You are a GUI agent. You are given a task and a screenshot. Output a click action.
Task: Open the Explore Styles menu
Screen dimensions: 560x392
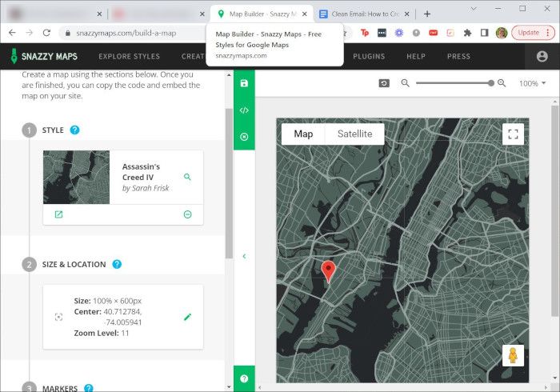pos(130,57)
